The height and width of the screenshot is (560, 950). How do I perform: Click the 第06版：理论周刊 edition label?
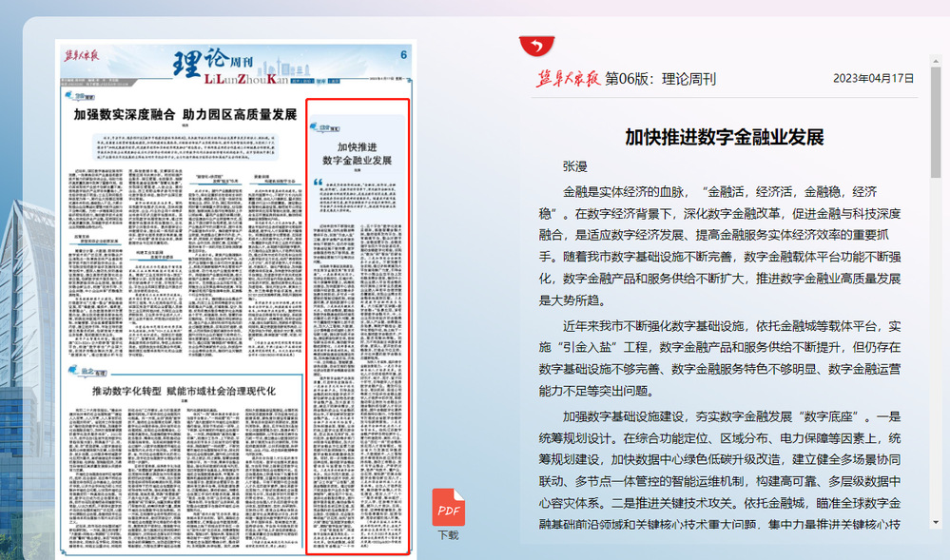pyautogui.click(x=660, y=79)
